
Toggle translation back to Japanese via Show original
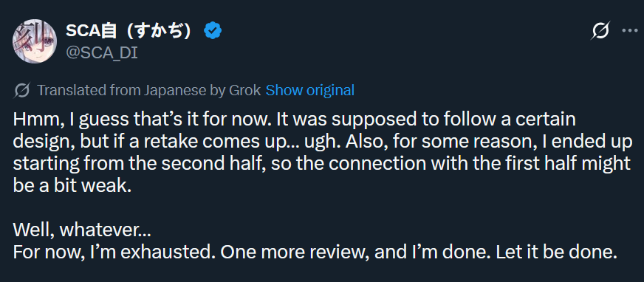(309, 90)
